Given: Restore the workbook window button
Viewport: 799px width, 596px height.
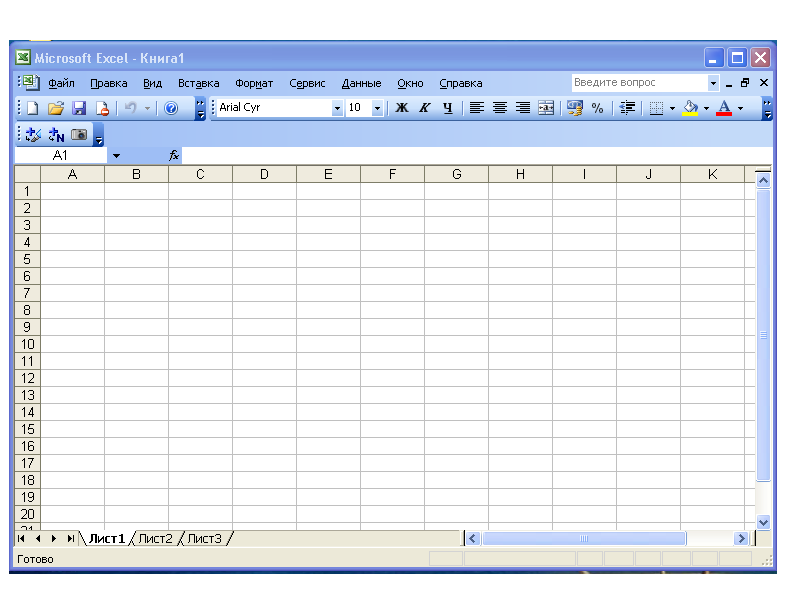Looking at the screenshot, I should click(745, 83).
